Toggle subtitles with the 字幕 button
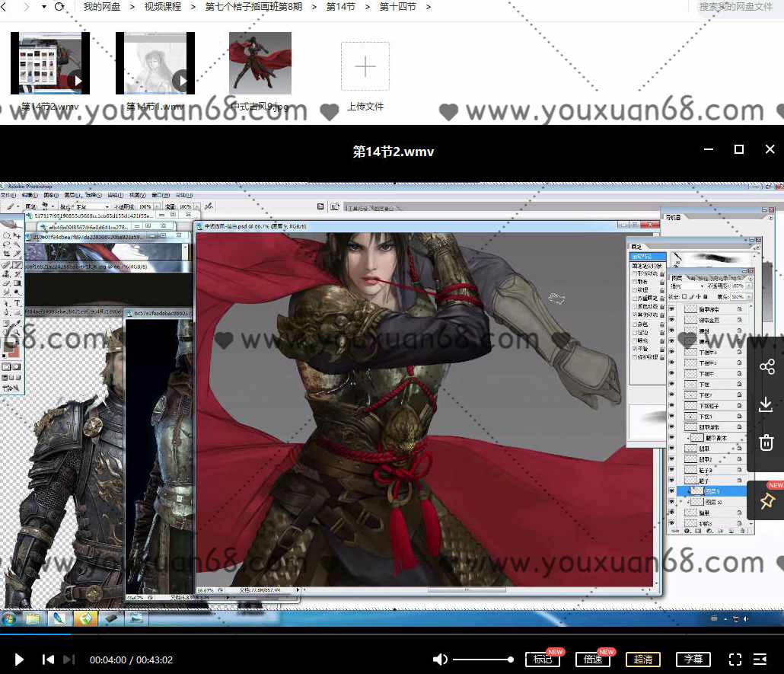 click(x=693, y=660)
